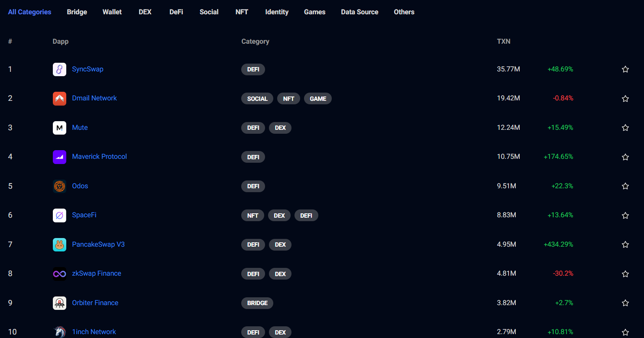
Task: Click the PancakeSwap V3 bunny icon
Action: click(59, 245)
